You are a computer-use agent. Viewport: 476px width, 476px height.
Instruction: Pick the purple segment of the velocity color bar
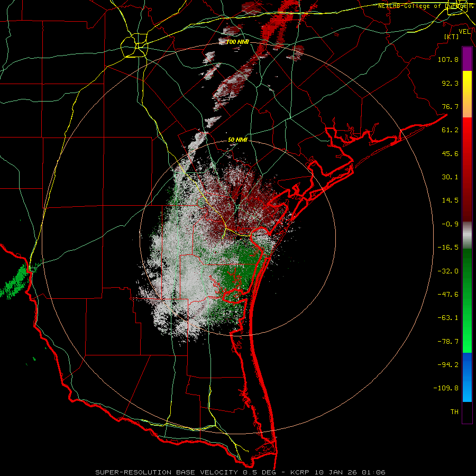point(467,59)
